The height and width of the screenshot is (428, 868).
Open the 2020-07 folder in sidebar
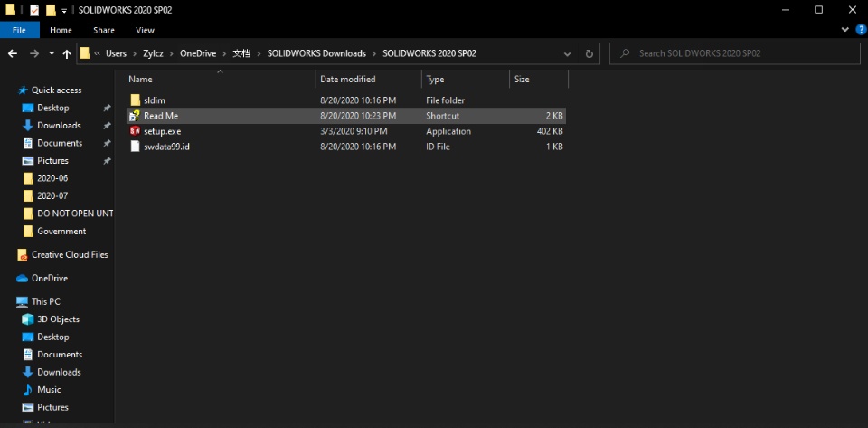pos(52,196)
